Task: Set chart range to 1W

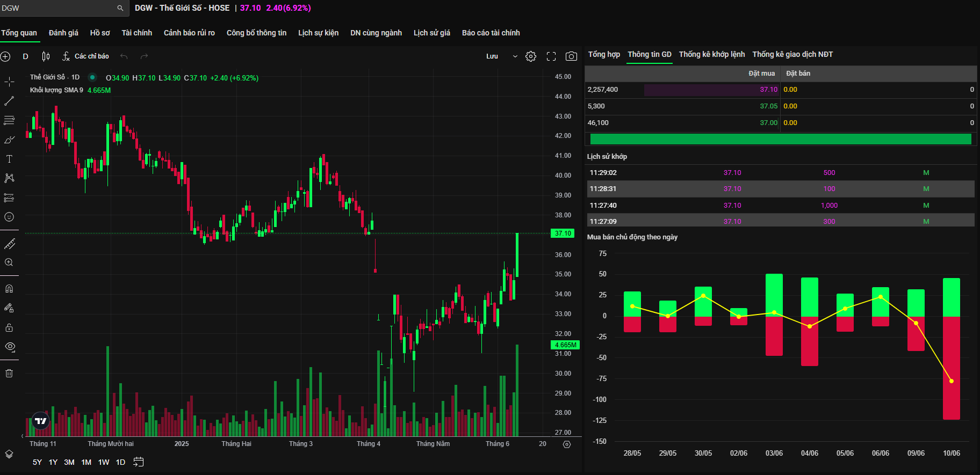Action: [104, 462]
